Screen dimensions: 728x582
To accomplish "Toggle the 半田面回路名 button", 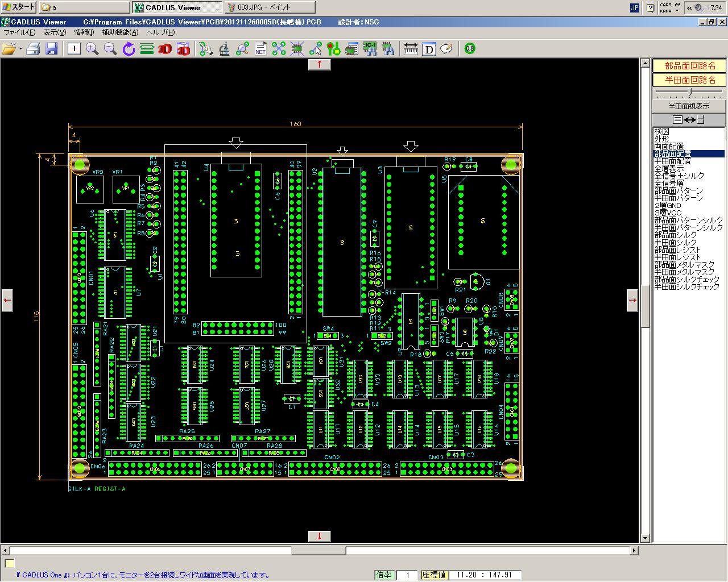I will coord(689,80).
